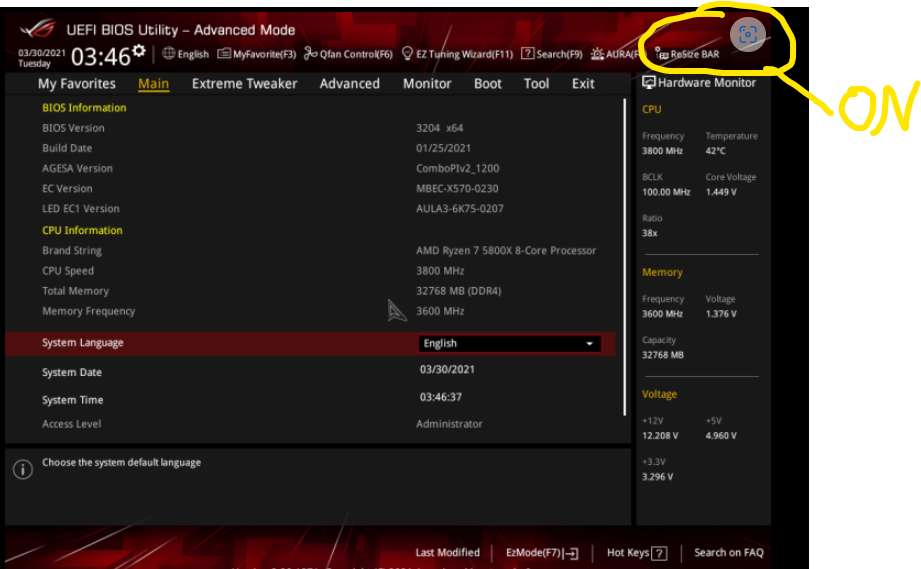
Task: Click the +3.3V 3.296 V reading
Action: coord(658,477)
